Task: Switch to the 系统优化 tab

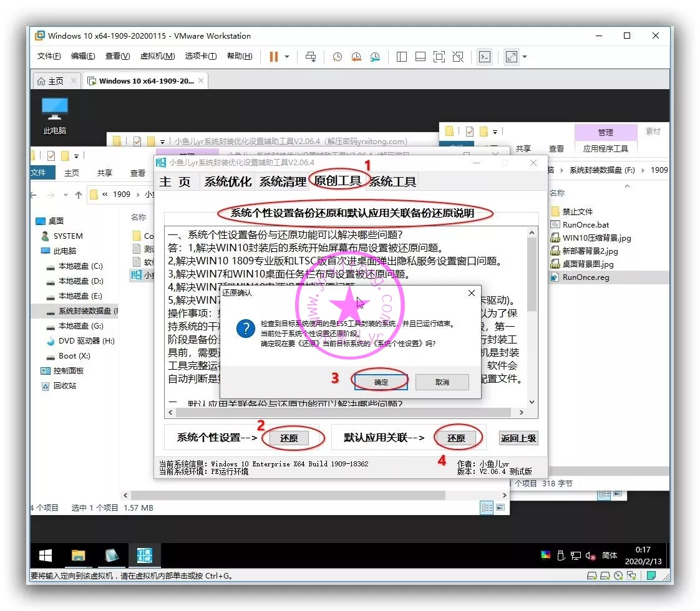Action: [x=228, y=181]
